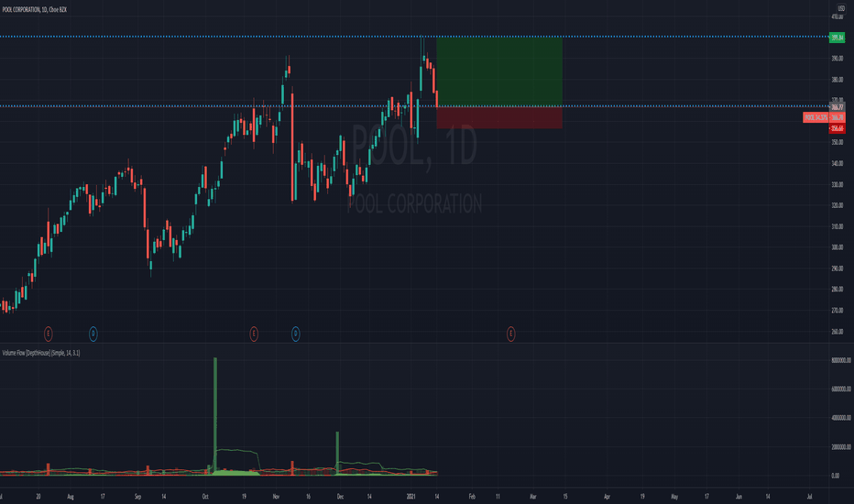Click the dividend marker near Aug 17
854x504 pixels.
pos(93,334)
